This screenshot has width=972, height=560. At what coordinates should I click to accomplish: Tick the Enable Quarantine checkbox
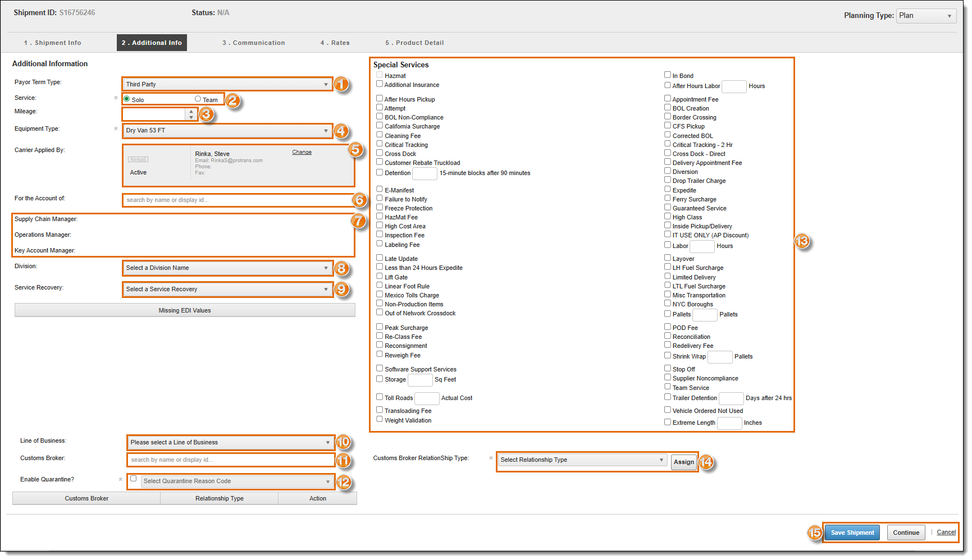(x=134, y=479)
